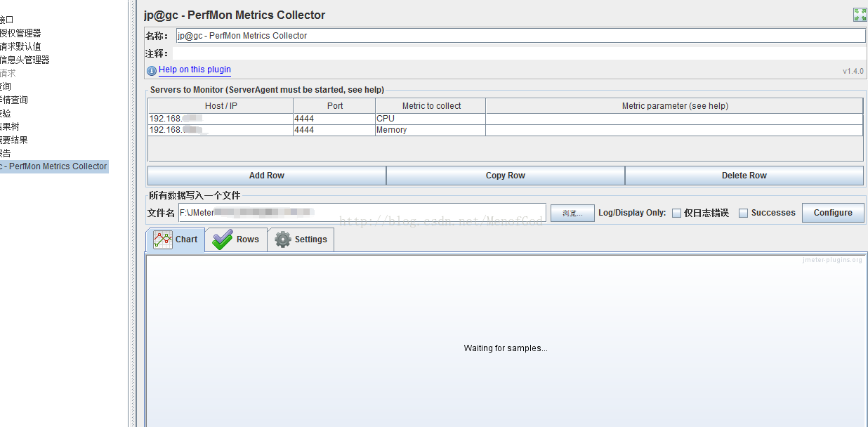Click the metric parameter cell in CPU row
The height and width of the screenshot is (427, 868).
pos(674,119)
